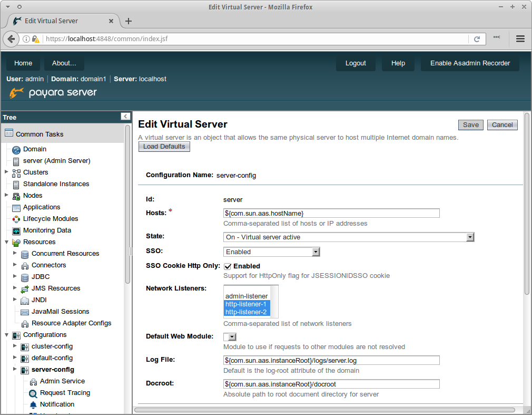Click the Monitoring Data icon

point(16,231)
